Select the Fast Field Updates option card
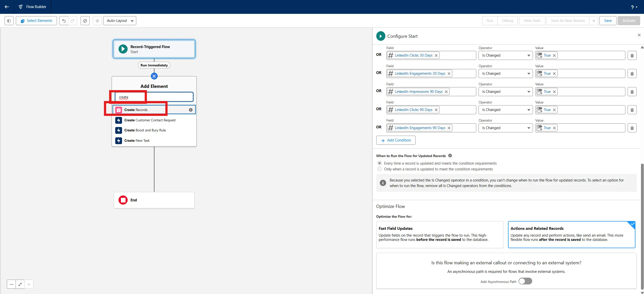The width and height of the screenshot is (644, 294). pyautogui.click(x=439, y=234)
